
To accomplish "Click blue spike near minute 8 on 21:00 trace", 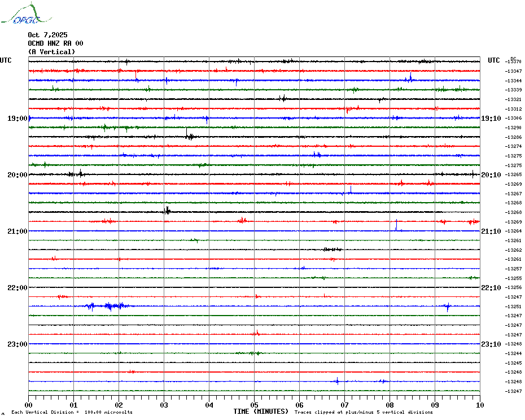I will [396, 225].
